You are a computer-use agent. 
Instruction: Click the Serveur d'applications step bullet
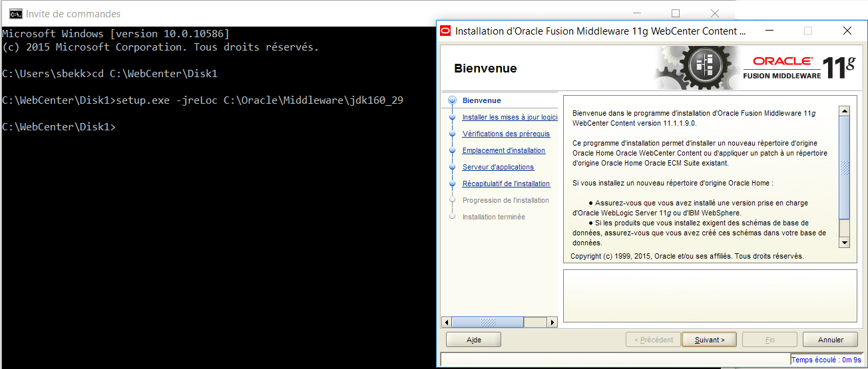453,167
